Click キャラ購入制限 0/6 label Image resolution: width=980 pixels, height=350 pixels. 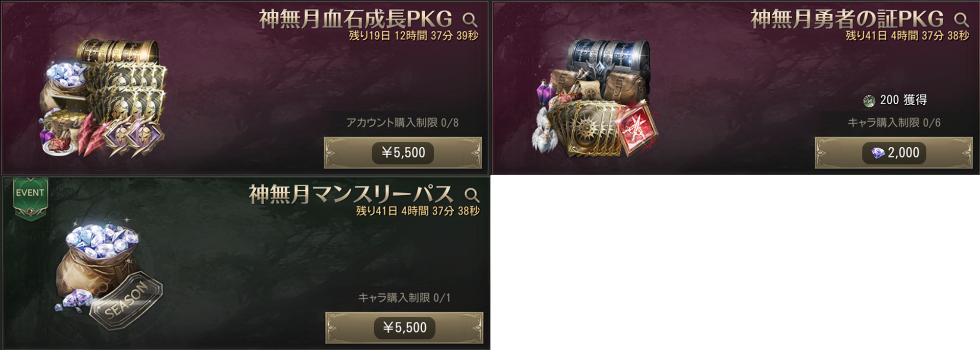point(894,122)
